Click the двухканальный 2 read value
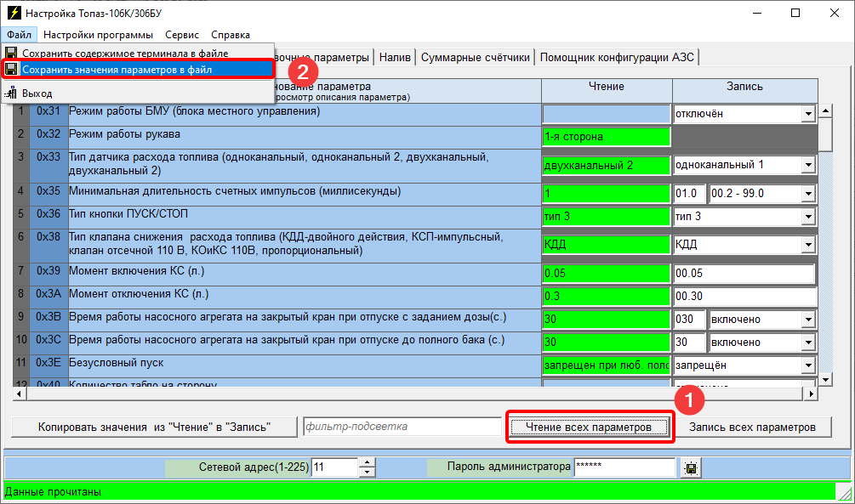This screenshot has width=855, height=504. click(x=607, y=165)
